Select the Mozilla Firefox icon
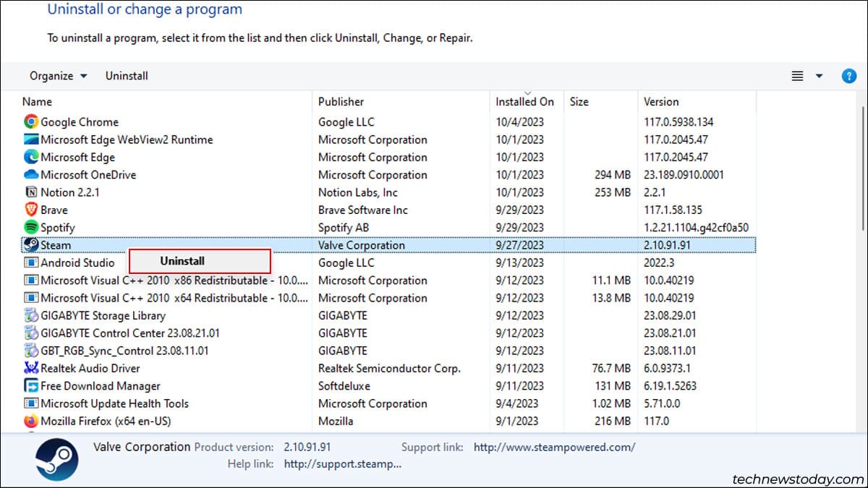The height and width of the screenshot is (488, 868). (31, 421)
